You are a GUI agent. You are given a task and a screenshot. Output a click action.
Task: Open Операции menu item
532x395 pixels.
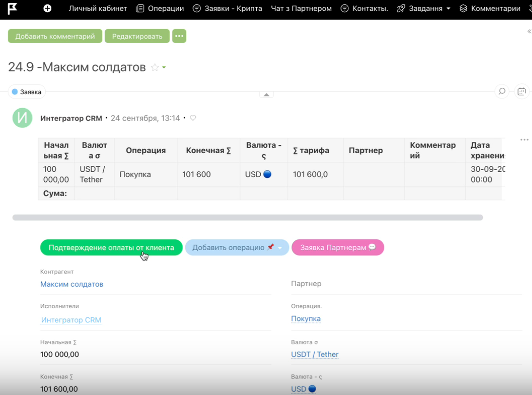tap(160, 8)
